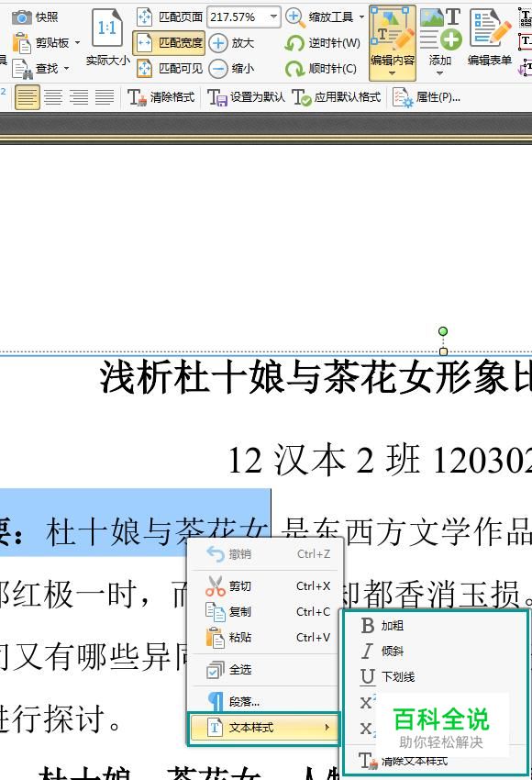This screenshot has width=532, height=780.
Task: Choose Paste (粘贴) in context menu
Action: point(264,637)
